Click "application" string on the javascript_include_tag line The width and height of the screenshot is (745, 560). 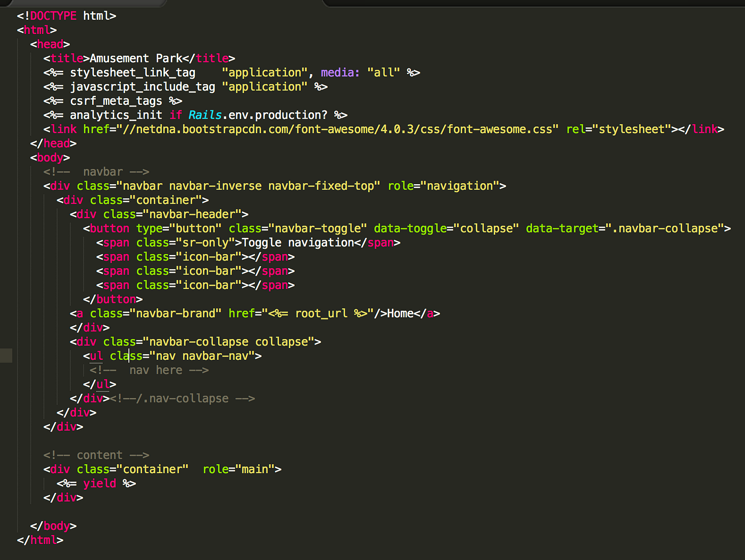pyautogui.click(x=264, y=87)
